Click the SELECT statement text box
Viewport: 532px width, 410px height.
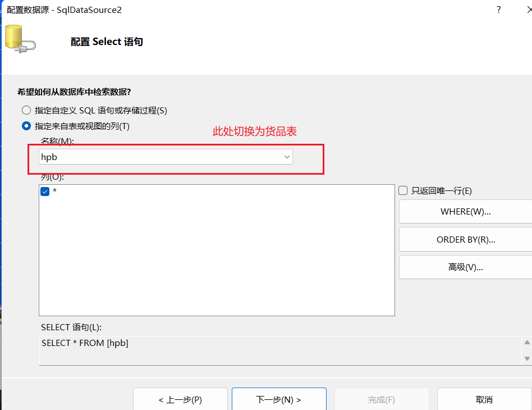click(280, 350)
